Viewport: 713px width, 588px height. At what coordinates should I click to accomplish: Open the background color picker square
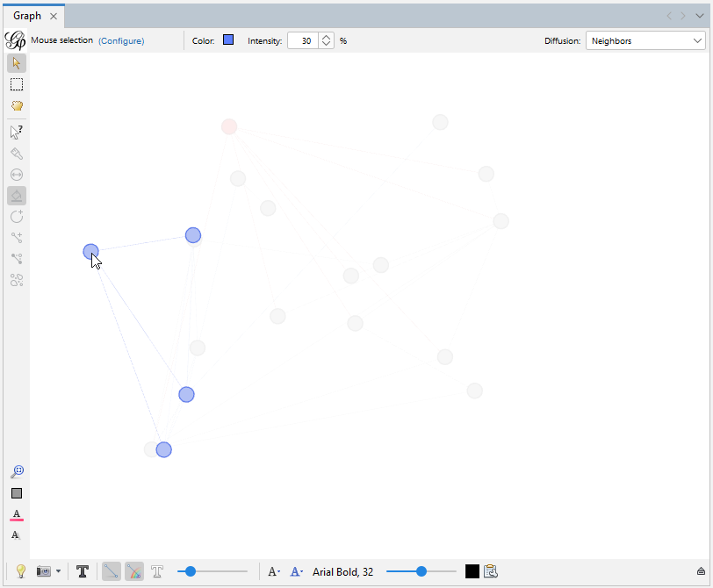tap(17, 493)
